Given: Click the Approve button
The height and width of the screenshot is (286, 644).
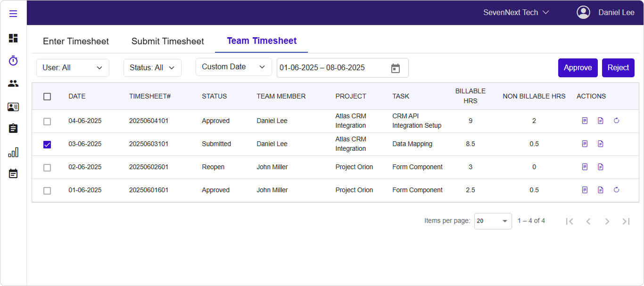Looking at the screenshot, I should click(x=578, y=68).
